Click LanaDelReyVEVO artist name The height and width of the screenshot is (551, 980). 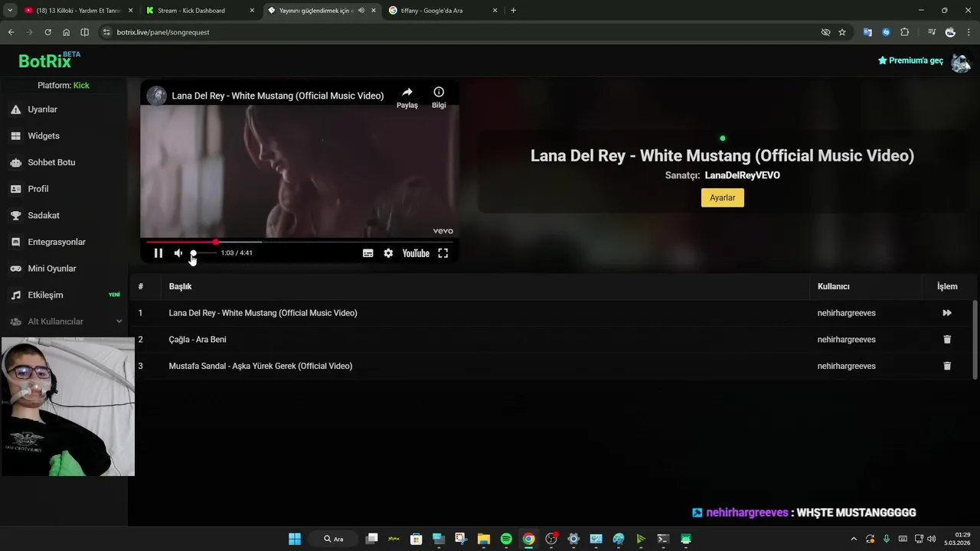pos(742,175)
